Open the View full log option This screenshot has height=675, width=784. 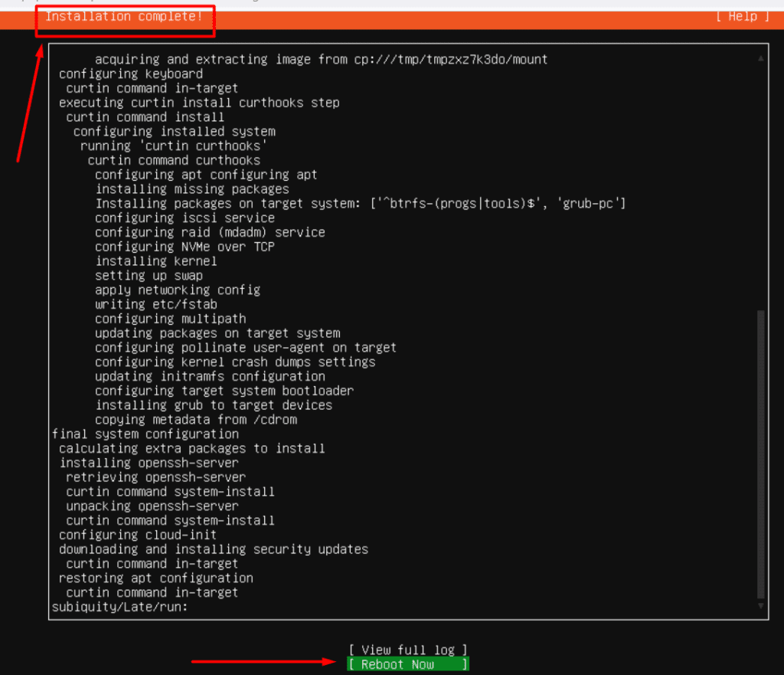[x=407, y=650]
